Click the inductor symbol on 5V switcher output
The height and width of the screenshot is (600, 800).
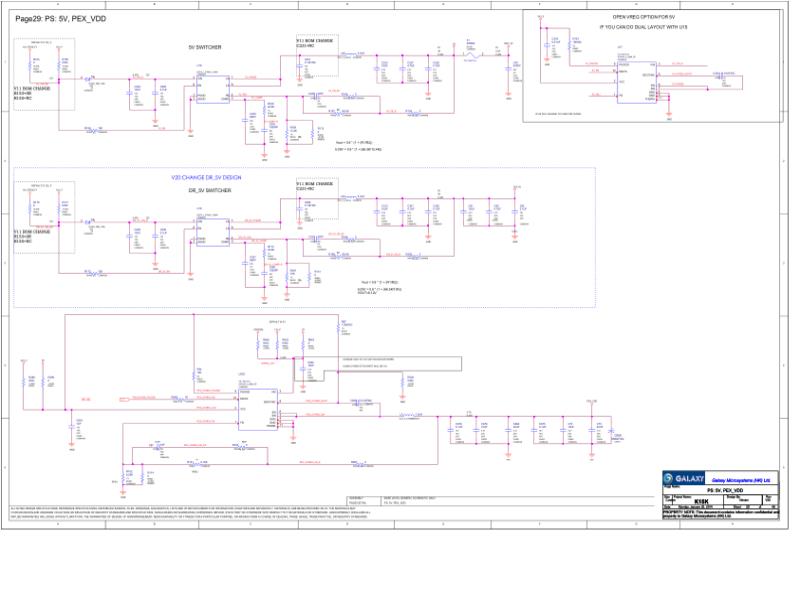tap(473, 55)
